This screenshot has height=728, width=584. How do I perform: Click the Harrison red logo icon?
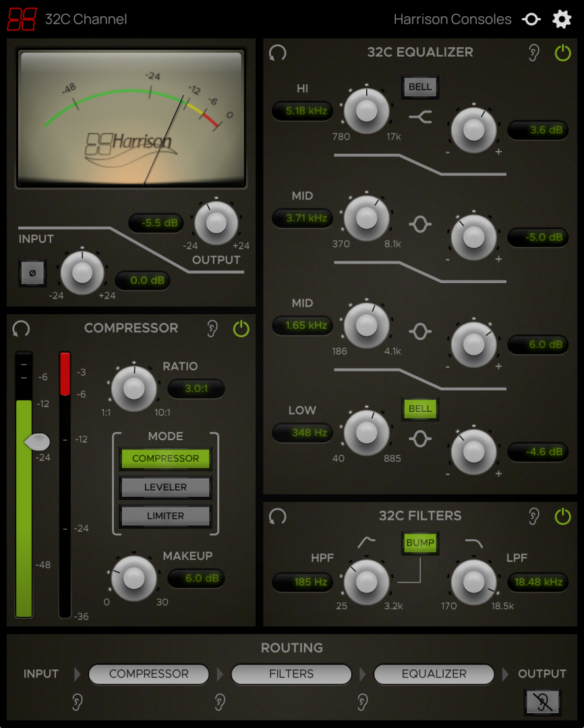point(22,19)
